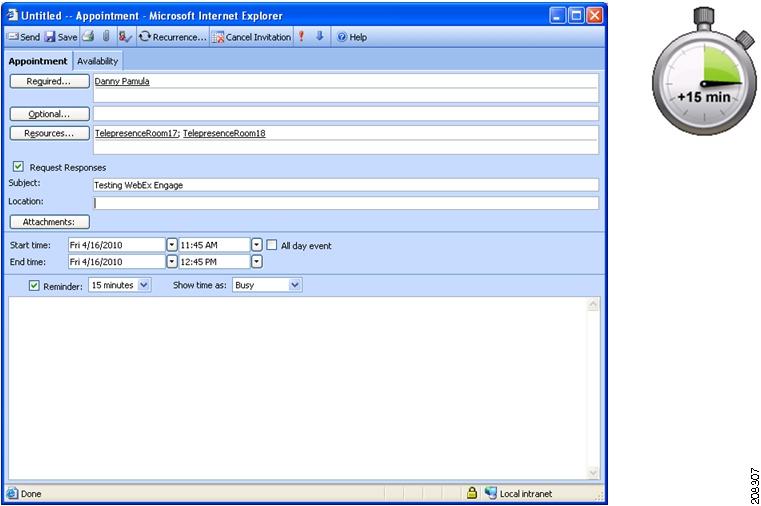Close the Appointment window
The image size is (761, 506).
click(595, 16)
